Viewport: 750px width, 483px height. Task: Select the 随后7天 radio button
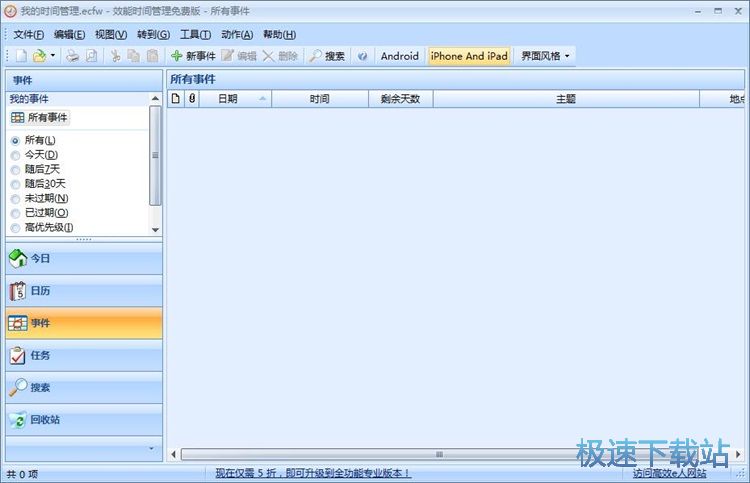pyautogui.click(x=15, y=170)
